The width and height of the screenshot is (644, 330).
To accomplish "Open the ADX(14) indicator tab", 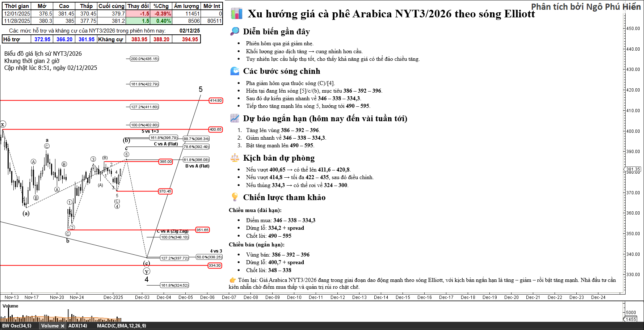I will click(77, 326).
